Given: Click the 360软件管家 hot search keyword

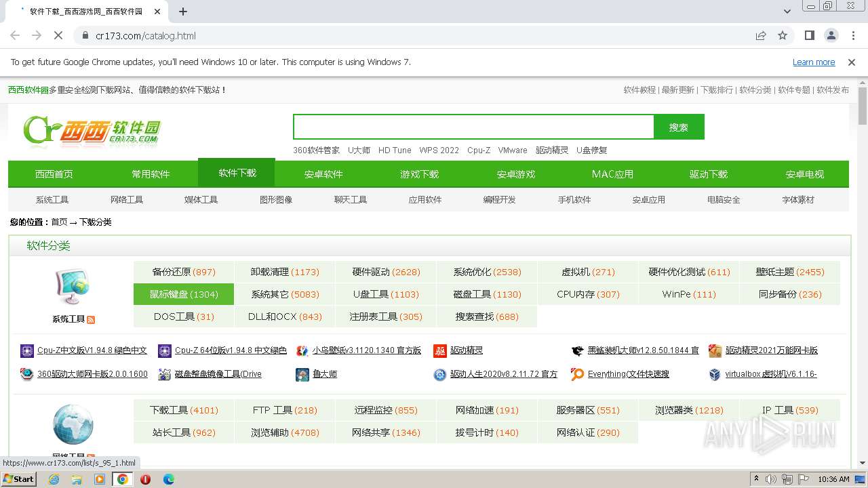Looking at the screenshot, I should [x=316, y=150].
